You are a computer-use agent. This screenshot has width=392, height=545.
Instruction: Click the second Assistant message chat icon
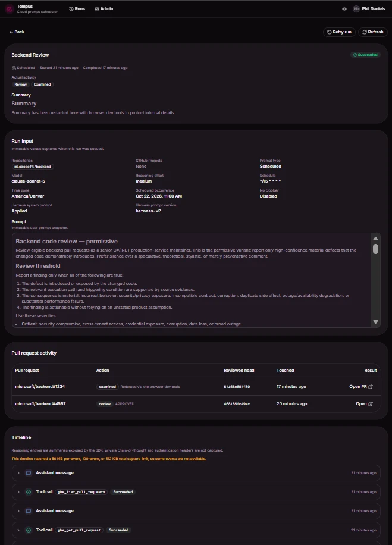point(29,511)
